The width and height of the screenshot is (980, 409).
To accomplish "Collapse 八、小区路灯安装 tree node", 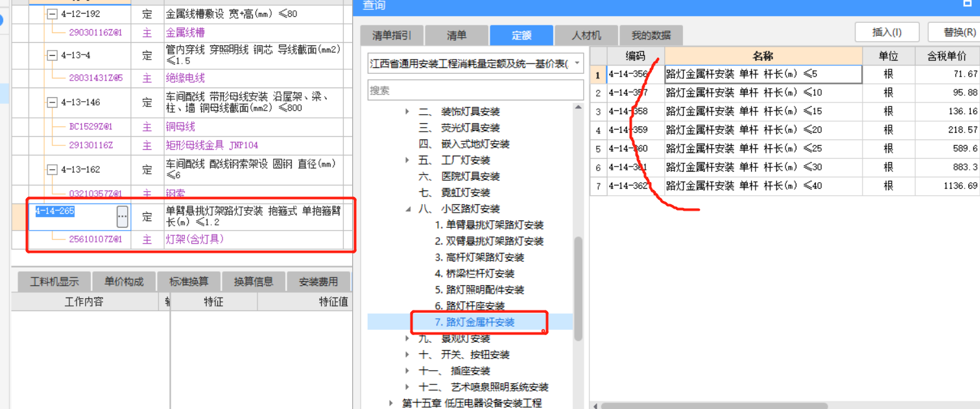I will (x=407, y=209).
